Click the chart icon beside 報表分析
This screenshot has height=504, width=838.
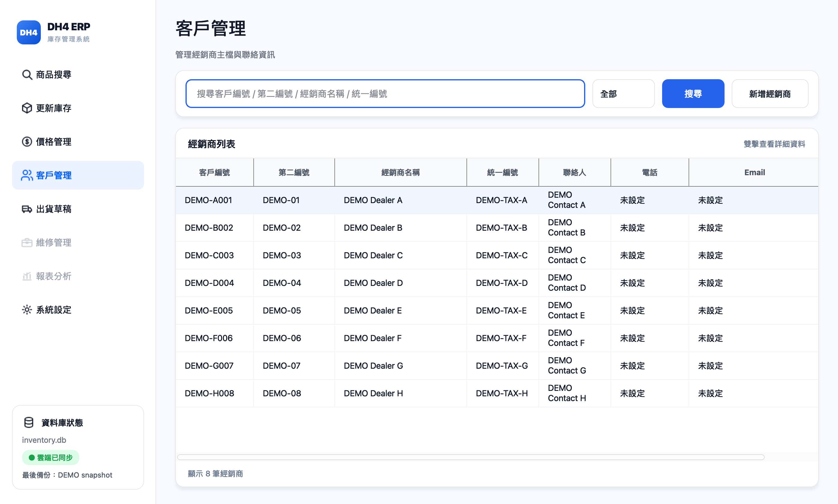pyautogui.click(x=27, y=276)
